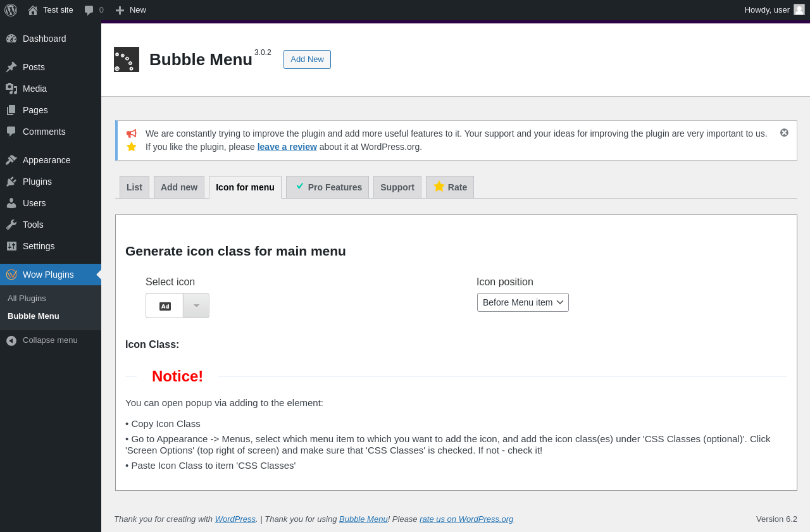
Task: Click the red megaphone icon in notice
Action: pos(131,133)
